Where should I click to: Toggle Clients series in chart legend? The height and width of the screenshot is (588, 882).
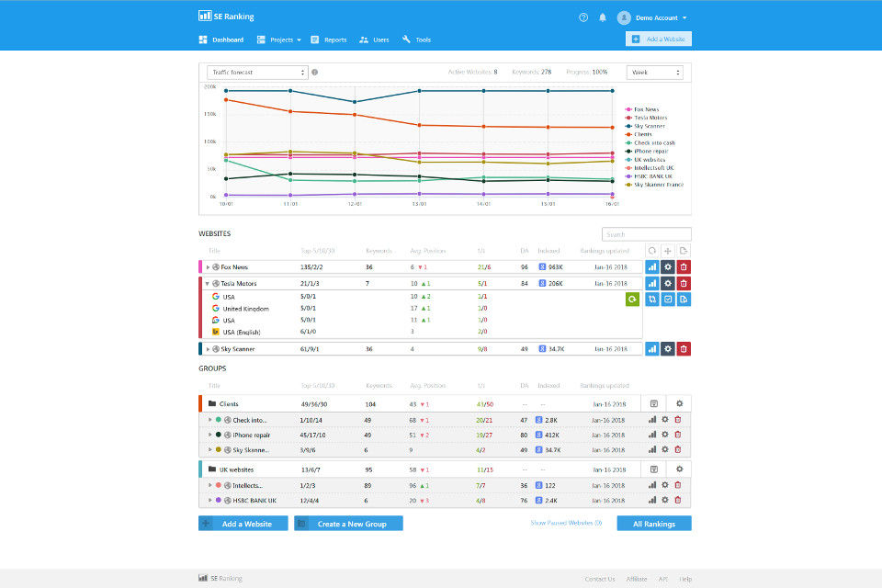[x=639, y=134]
